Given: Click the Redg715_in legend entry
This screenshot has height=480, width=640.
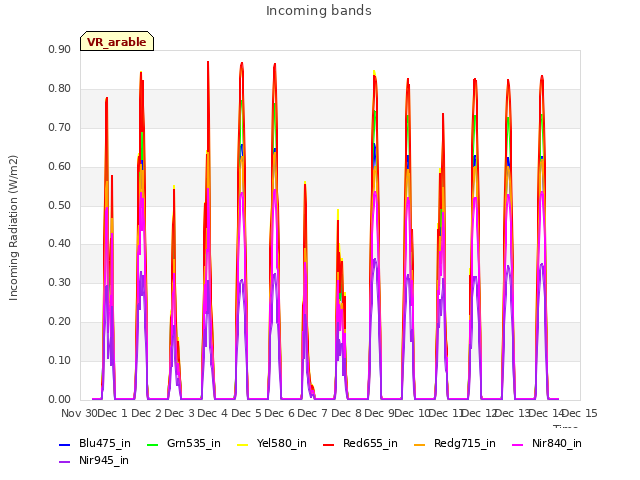Looking at the screenshot, I should (455, 443).
